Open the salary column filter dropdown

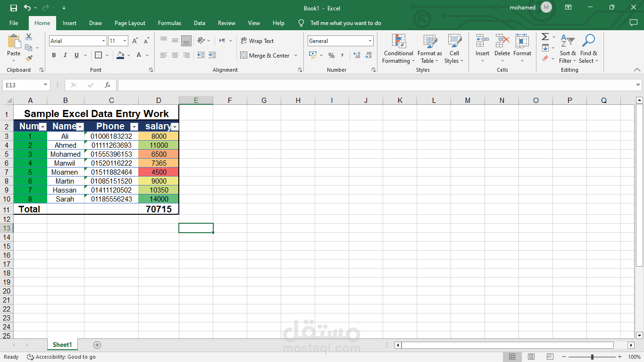[x=175, y=126]
